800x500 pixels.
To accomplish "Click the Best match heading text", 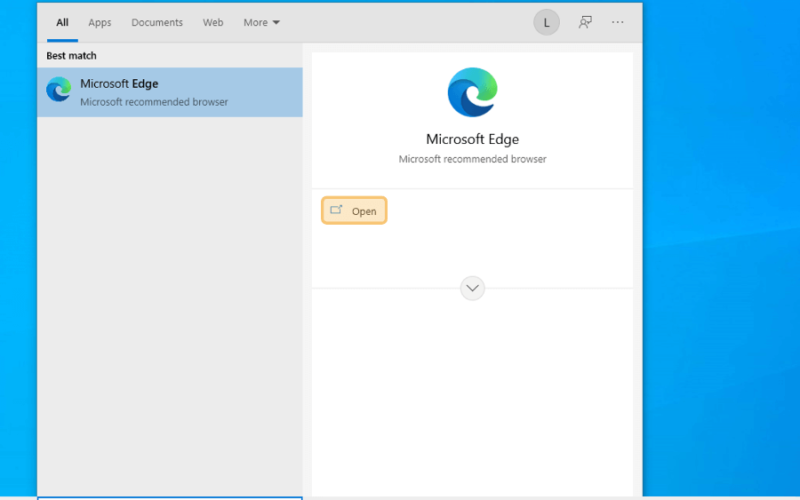I will (71, 56).
